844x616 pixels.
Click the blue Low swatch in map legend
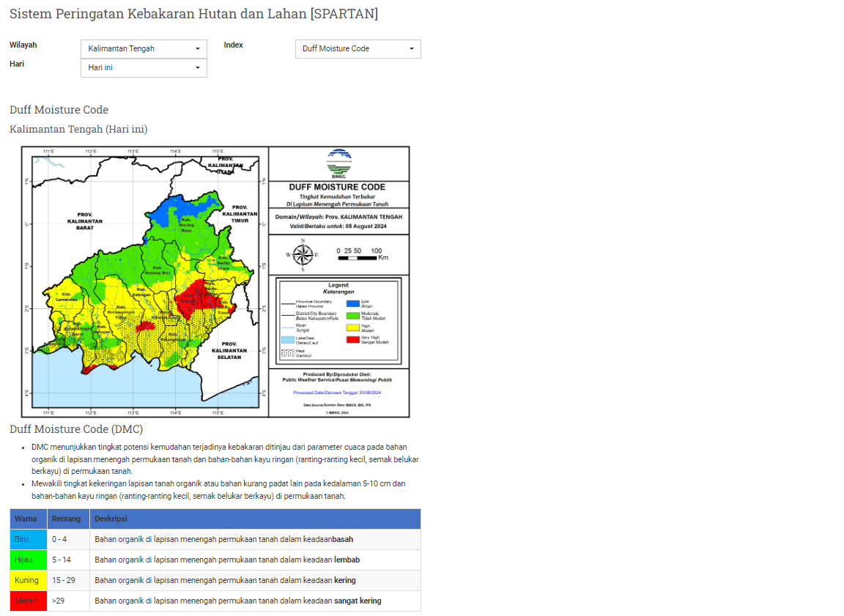point(353,304)
